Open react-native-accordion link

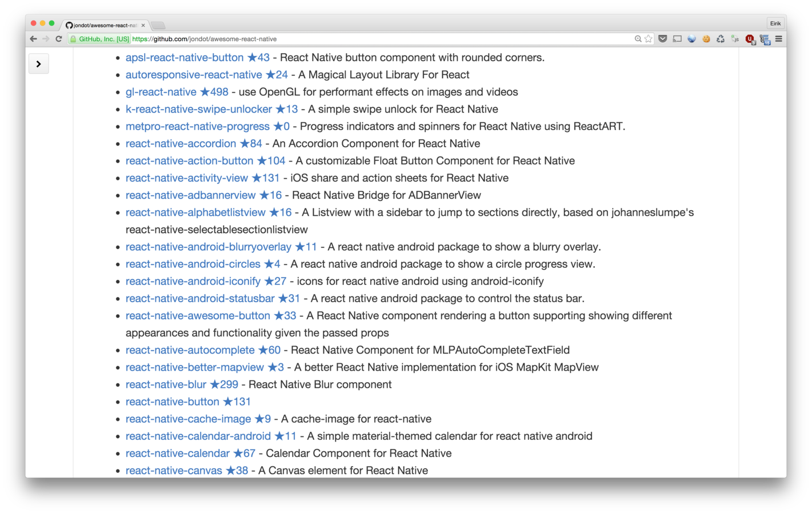[194, 143]
